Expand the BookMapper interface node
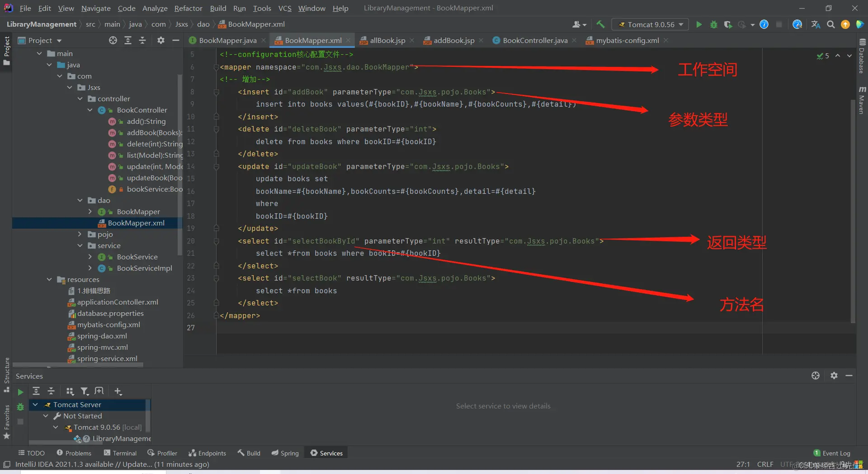 [90, 211]
